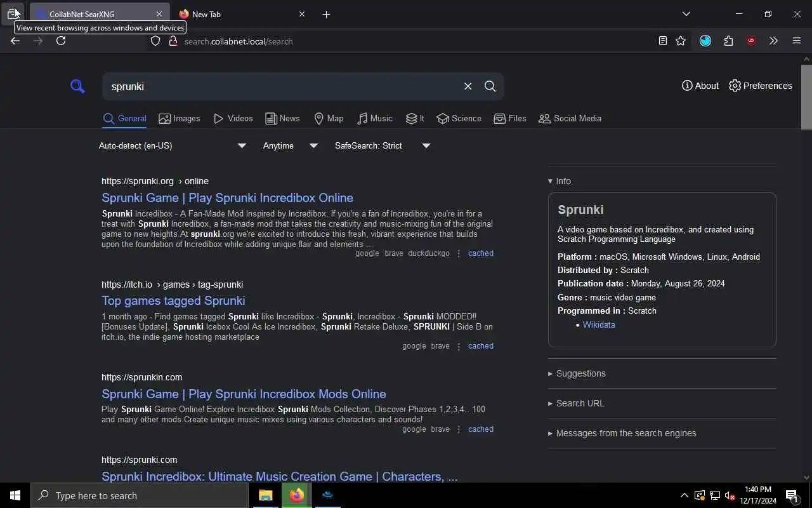Open Sprunki Incredibox Ultimate Music Creation result
The width and height of the screenshot is (812, 508).
click(x=279, y=476)
